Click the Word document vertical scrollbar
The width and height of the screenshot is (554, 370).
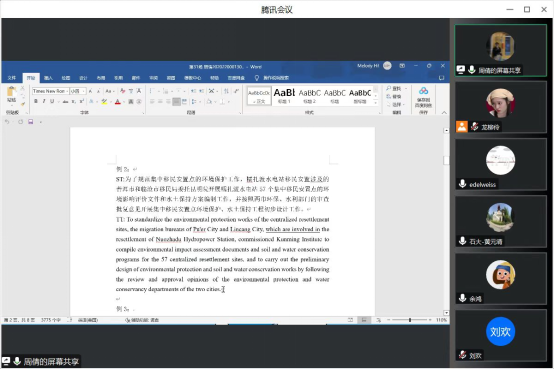point(446,222)
